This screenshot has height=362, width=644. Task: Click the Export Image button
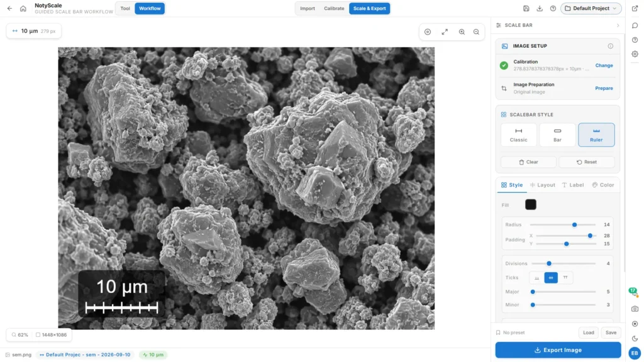pos(558,350)
